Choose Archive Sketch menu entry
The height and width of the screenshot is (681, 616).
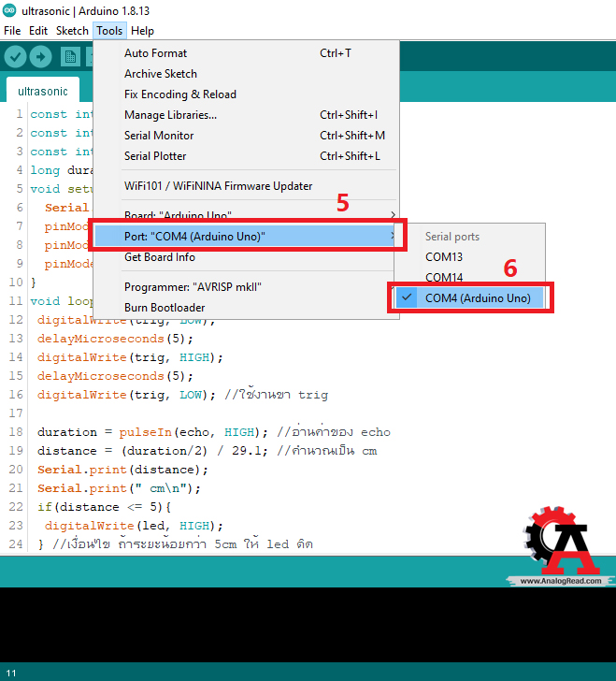[x=246, y=74]
